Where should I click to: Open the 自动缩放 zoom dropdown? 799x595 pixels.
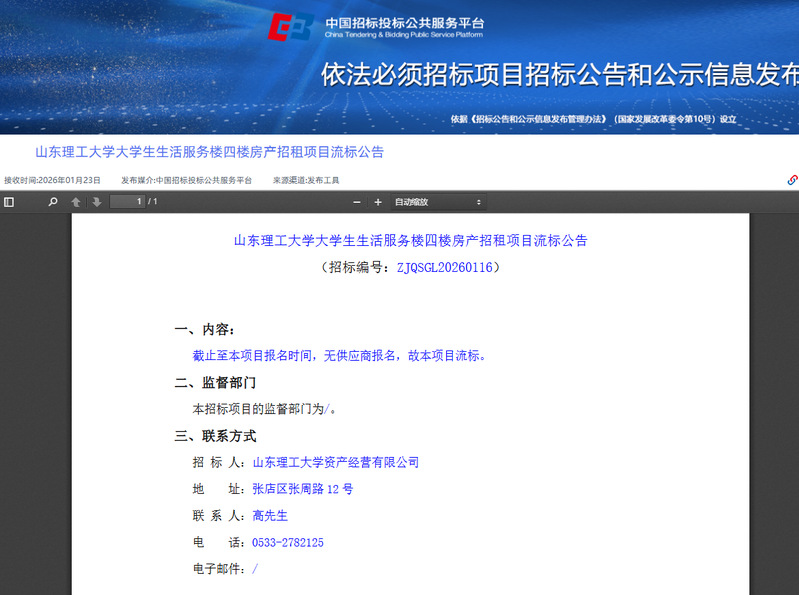[x=438, y=202]
